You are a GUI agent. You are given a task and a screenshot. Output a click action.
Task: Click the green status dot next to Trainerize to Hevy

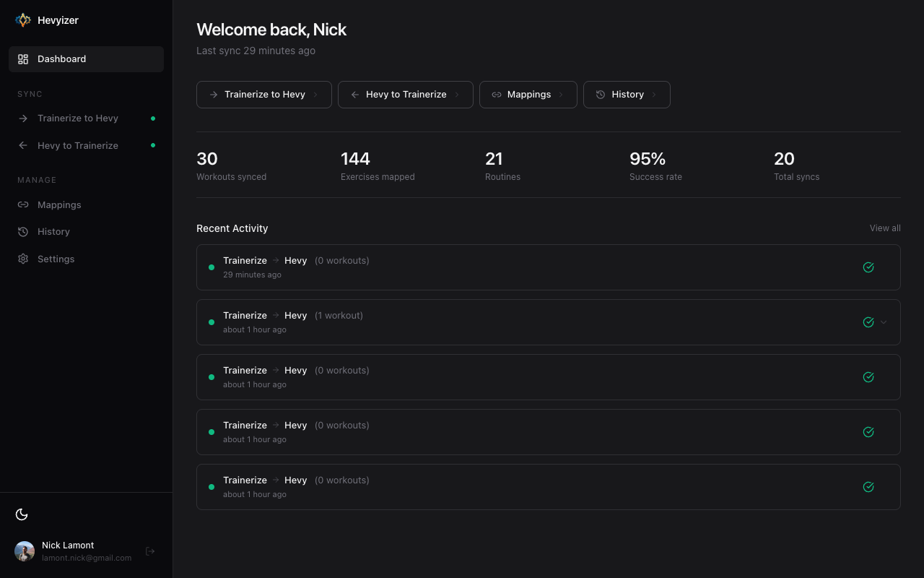click(x=152, y=118)
